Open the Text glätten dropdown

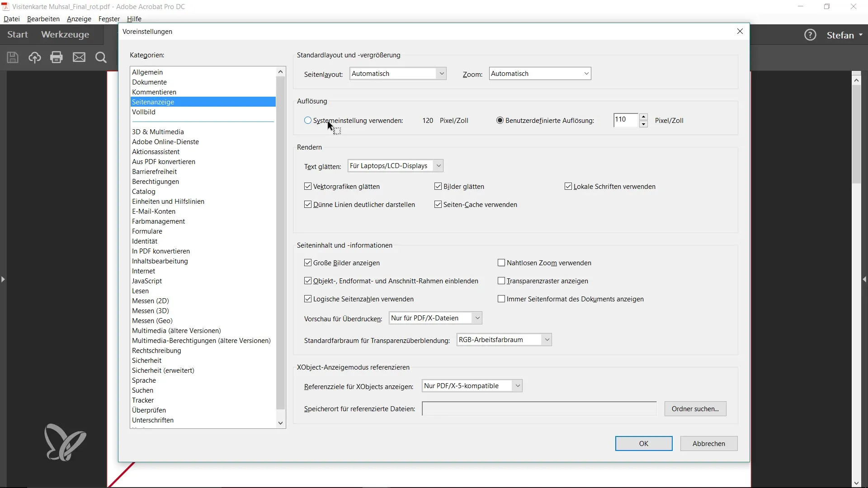[x=396, y=166]
